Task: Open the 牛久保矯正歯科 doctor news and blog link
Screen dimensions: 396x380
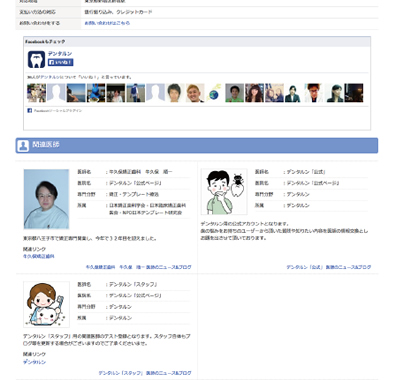Action: point(139,267)
